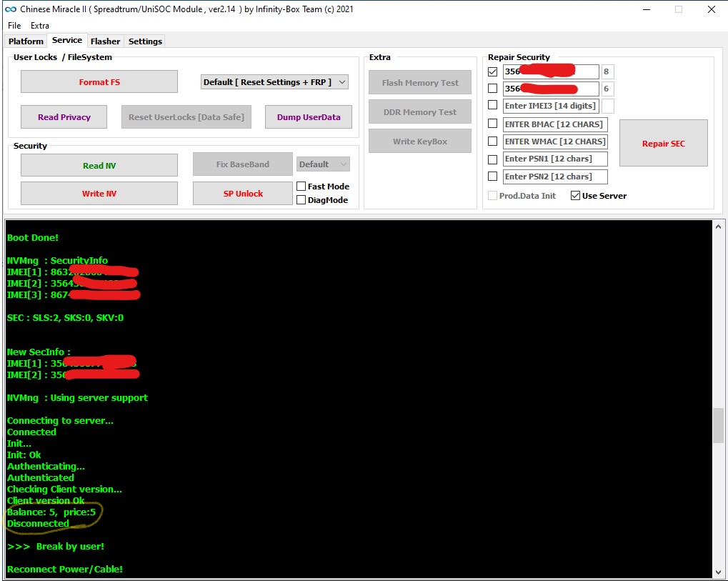Click the DDR Memory Test button
Viewport: 728px width, 581px height.
point(419,112)
